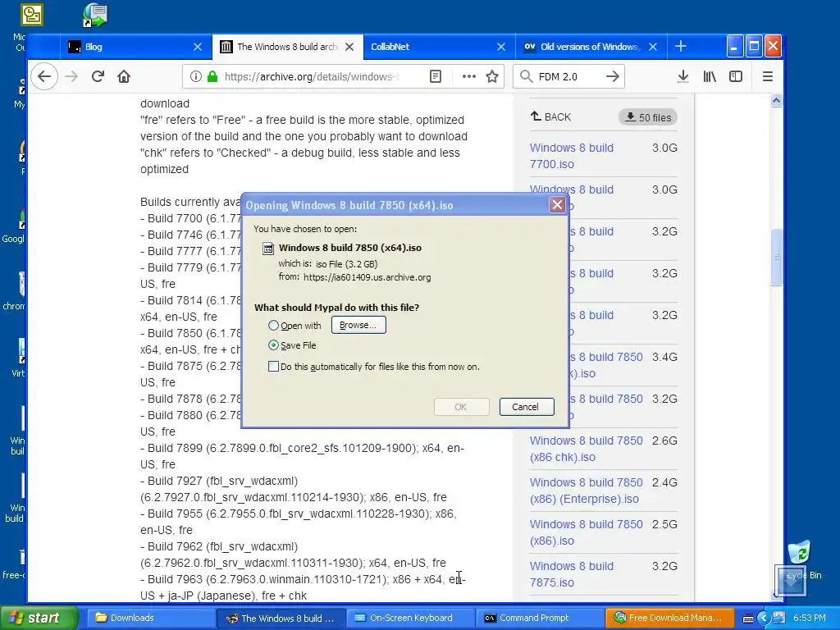840x630 pixels.
Task: Switch to On-Screen Keyboard taskbar item
Action: click(x=410, y=619)
